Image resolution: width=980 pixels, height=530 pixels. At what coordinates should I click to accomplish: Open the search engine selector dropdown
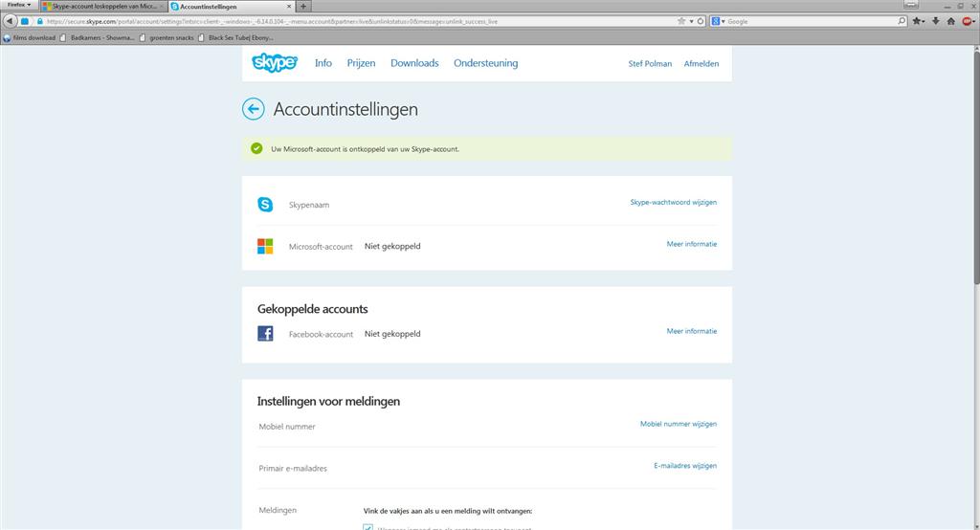click(724, 21)
